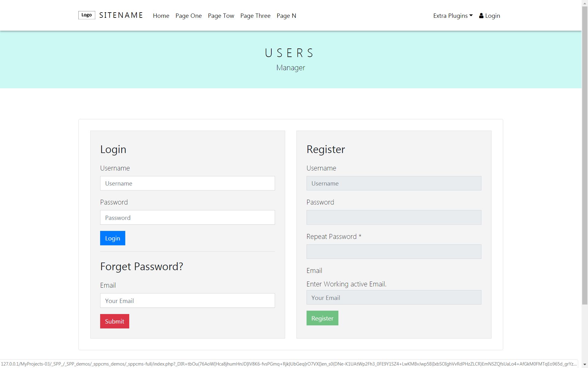Click the user icon Login link
The height and width of the screenshot is (368, 588).
489,16
